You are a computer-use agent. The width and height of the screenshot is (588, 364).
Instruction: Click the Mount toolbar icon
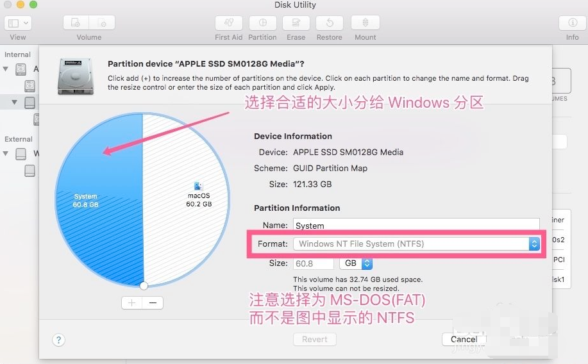click(x=365, y=23)
